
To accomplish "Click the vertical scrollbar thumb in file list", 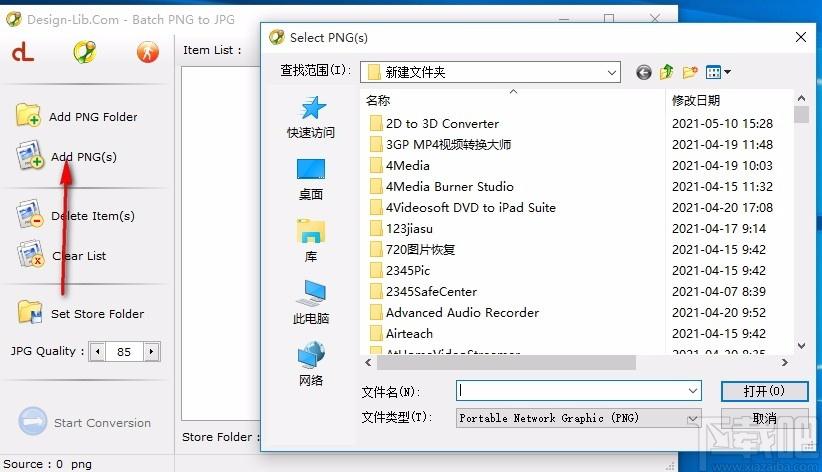I will (x=801, y=114).
